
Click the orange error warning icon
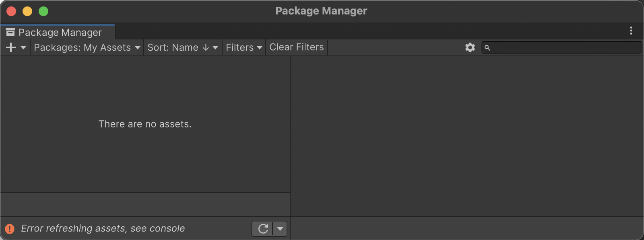pyautogui.click(x=10, y=229)
